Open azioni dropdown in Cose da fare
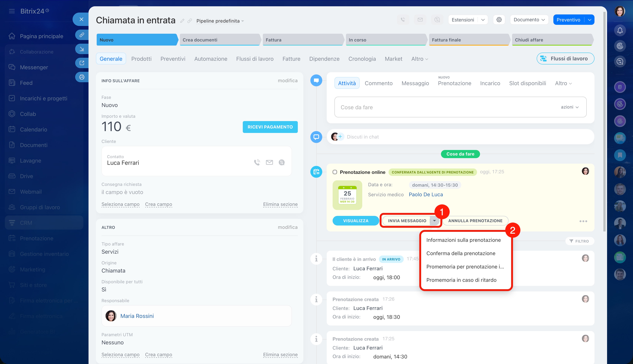The image size is (633, 364). (x=569, y=107)
